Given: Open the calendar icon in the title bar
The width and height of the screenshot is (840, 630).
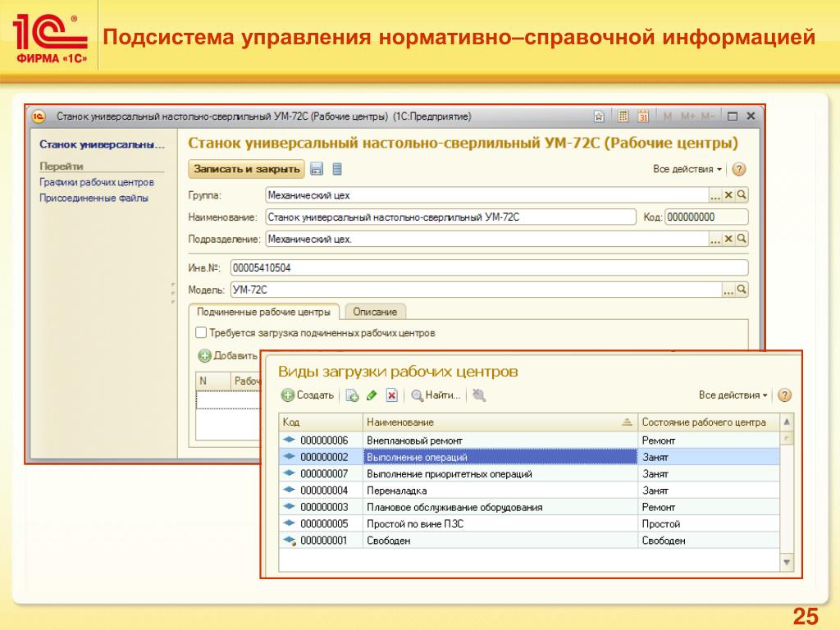Looking at the screenshot, I should [643, 116].
